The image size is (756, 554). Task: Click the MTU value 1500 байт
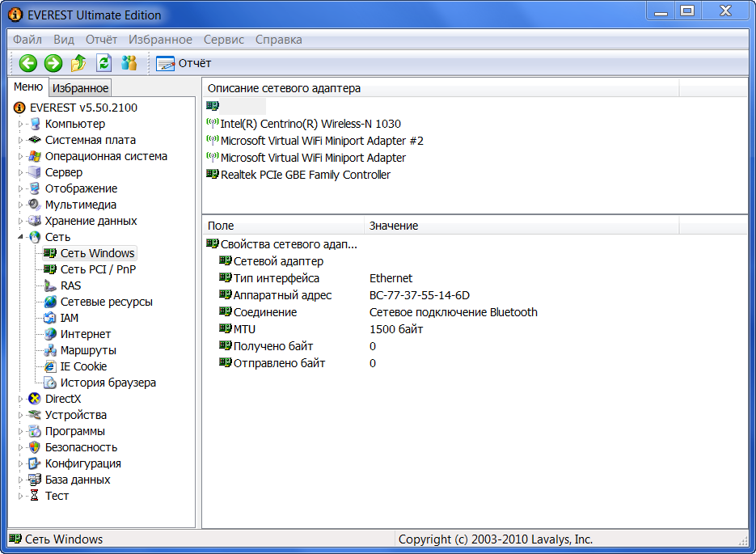[396, 329]
